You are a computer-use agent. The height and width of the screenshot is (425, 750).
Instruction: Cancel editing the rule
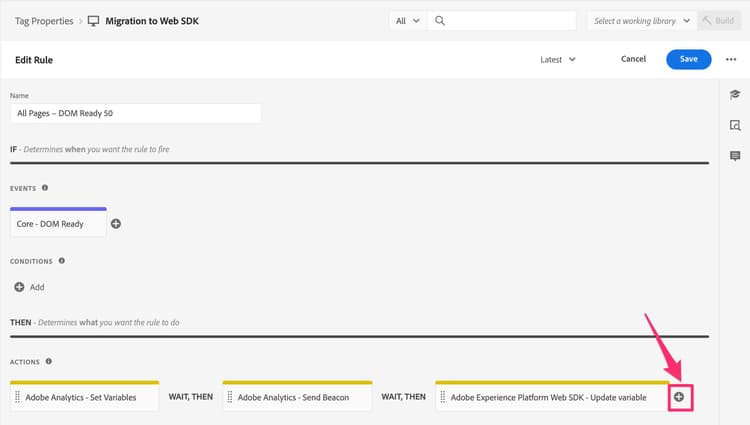[633, 59]
